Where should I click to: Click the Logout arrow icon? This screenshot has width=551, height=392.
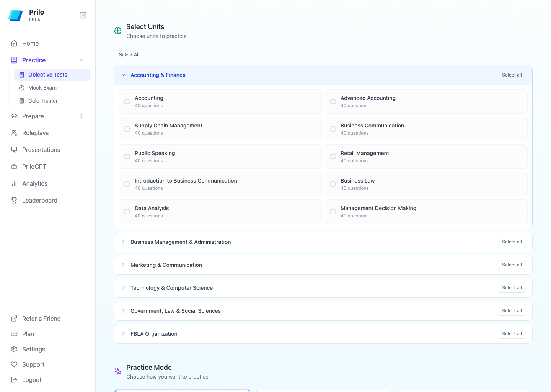click(14, 380)
